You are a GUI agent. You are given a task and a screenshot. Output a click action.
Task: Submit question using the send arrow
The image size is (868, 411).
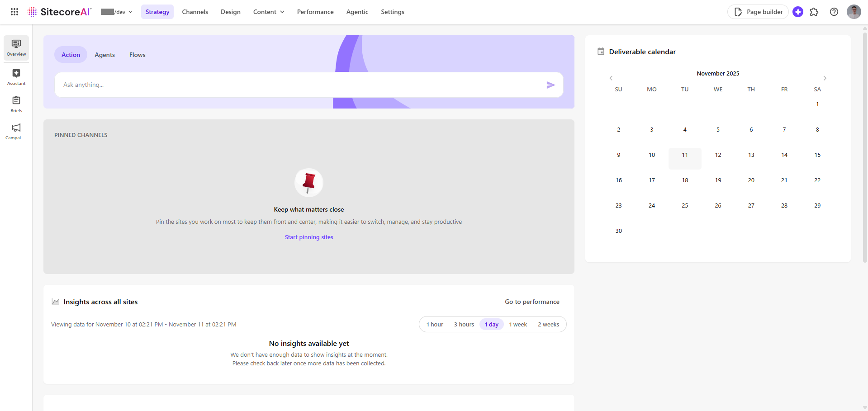(x=551, y=85)
